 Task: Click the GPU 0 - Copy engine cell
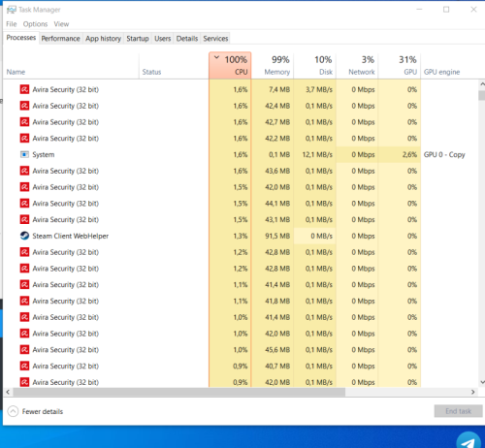pyautogui.click(x=444, y=154)
